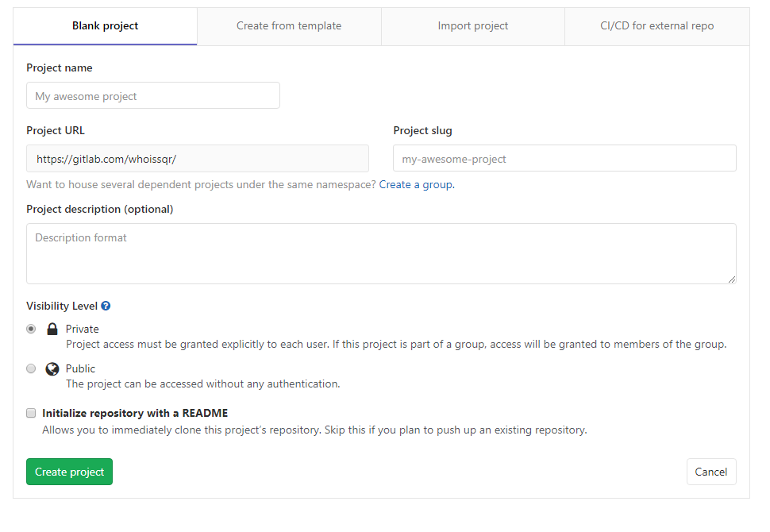The height and width of the screenshot is (532, 770).
Task: Click the Visibility Level help question icon
Action: [x=106, y=306]
